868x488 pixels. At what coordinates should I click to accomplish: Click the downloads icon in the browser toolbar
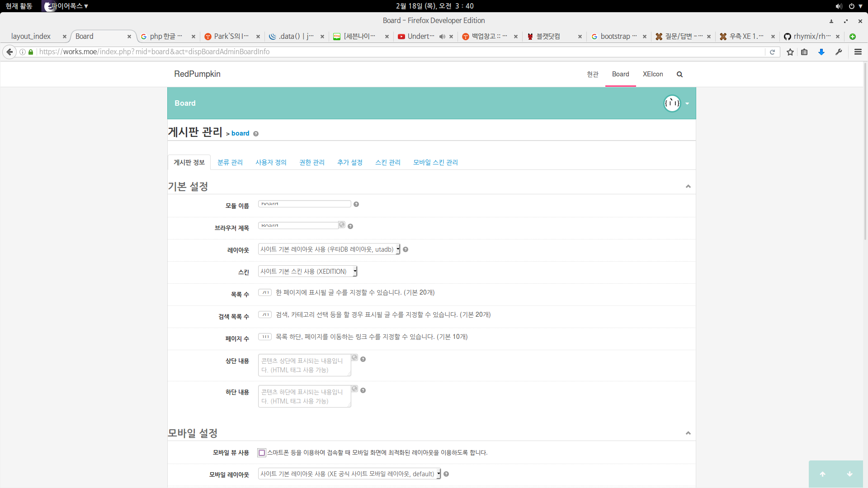tap(821, 52)
